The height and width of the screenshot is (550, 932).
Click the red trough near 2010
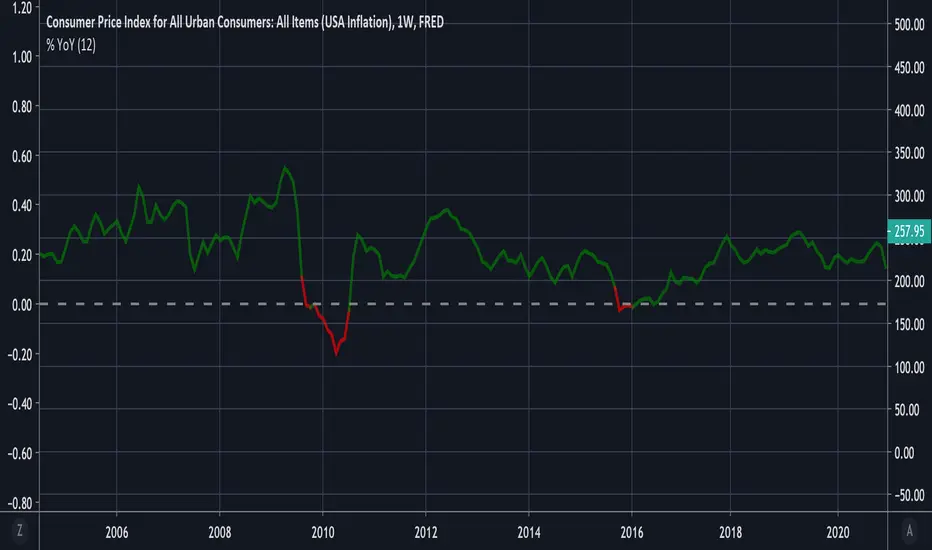coord(336,353)
